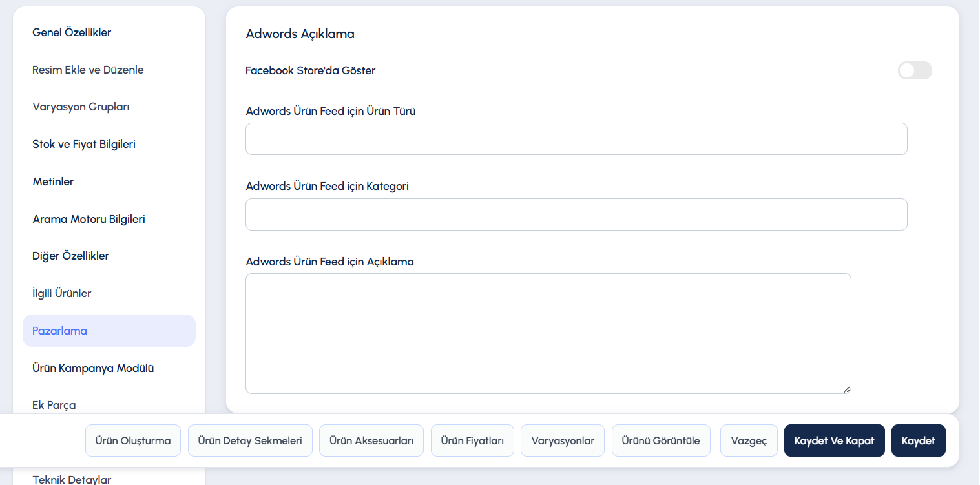The height and width of the screenshot is (485, 980).
Task: Click Kaydet Ve Kapat button
Action: pyautogui.click(x=834, y=440)
